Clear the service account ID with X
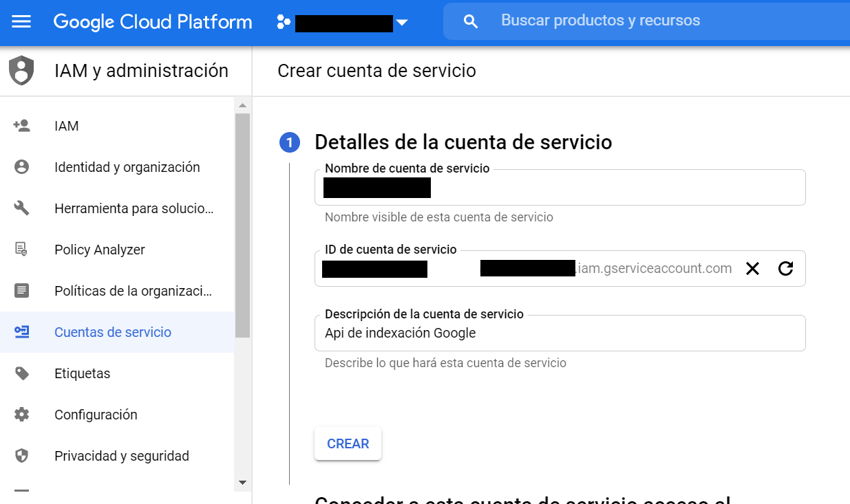Screen dimensions: 850x504 pos(753,269)
